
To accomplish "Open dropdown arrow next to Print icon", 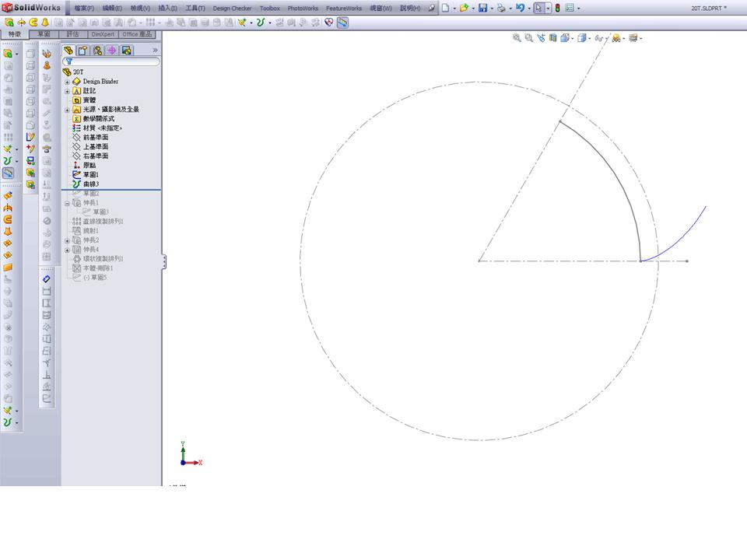I will coord(510,9).
